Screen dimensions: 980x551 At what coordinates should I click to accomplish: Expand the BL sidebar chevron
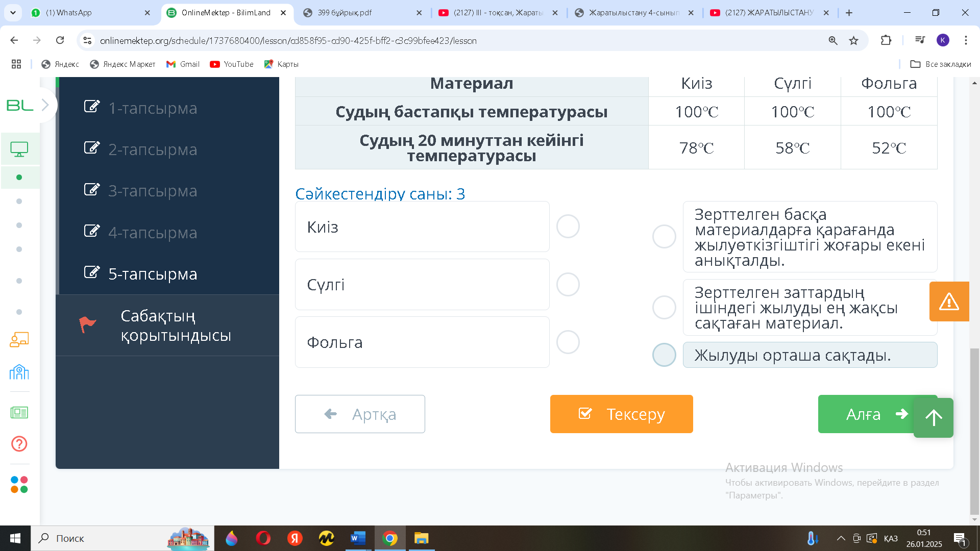click(x=45, y=105)
